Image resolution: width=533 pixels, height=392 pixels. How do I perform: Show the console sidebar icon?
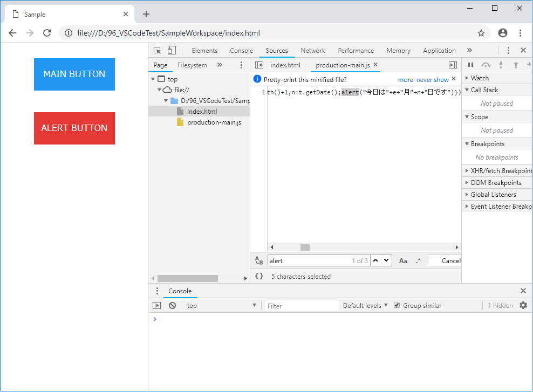click(x=157, y=306)
